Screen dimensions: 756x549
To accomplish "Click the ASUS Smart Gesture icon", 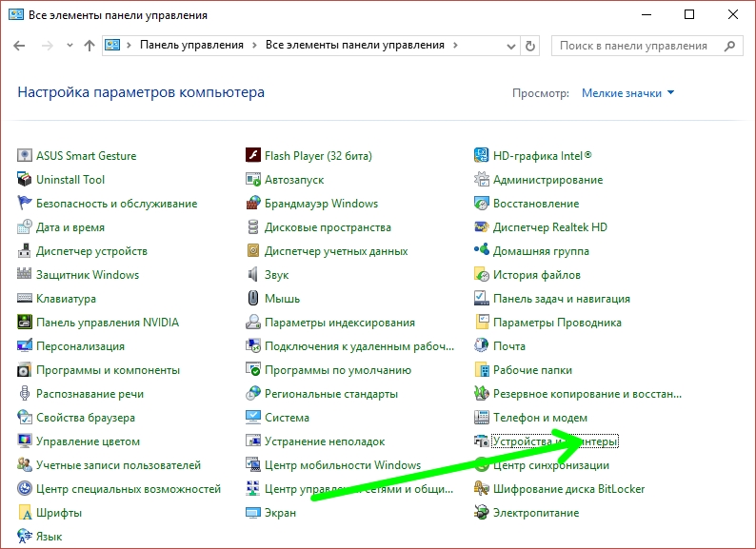I will click(x=25, y=156).
